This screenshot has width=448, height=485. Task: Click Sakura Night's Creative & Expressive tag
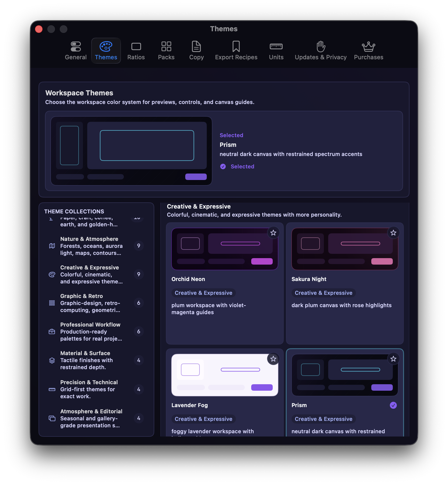(324, 293)
